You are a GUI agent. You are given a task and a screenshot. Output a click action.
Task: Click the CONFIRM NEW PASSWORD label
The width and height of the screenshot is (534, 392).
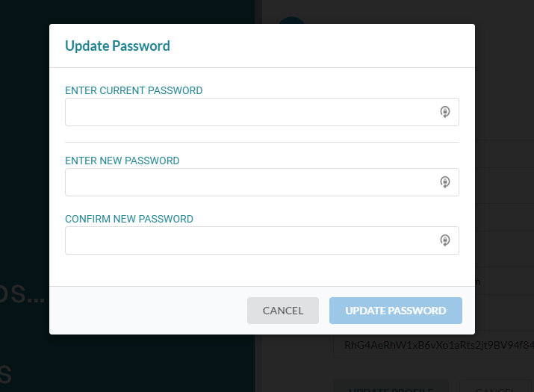pyautogui.click(x=129, y=219)
